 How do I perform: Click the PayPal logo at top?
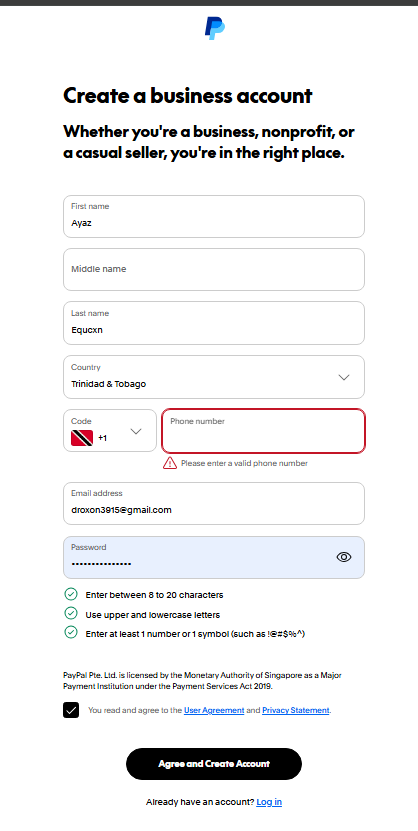point(215,29)
